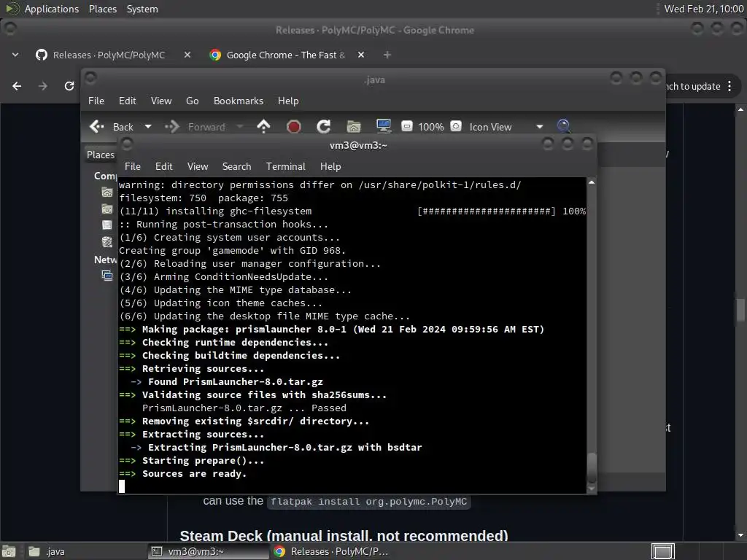
Task: Open Terminal menu in terminal window
Action: coord(285,166)
